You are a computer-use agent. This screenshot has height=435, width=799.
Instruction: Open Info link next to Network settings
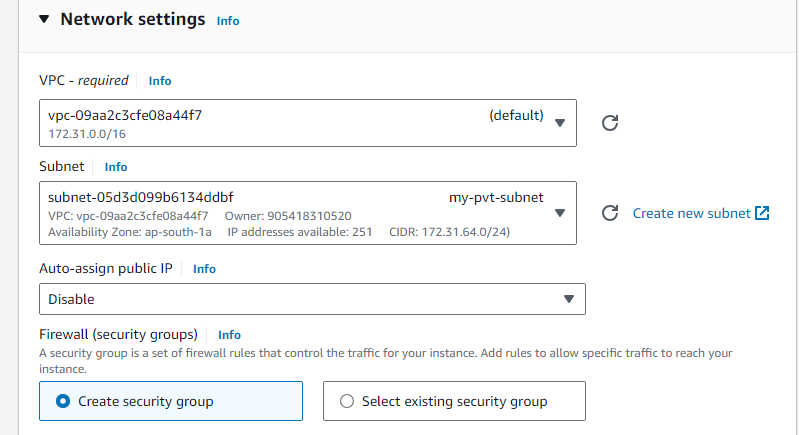(x=228, y=21)
